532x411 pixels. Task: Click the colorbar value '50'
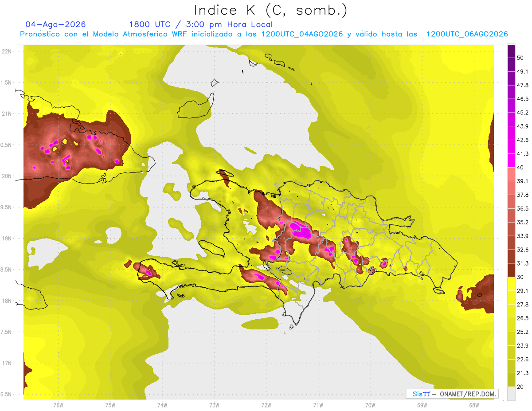[521, 58]
